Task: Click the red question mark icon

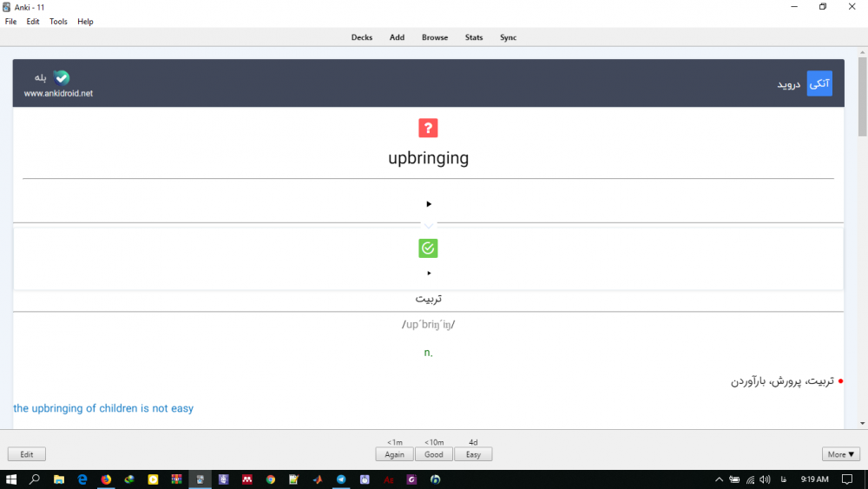Action: (428, 129)
